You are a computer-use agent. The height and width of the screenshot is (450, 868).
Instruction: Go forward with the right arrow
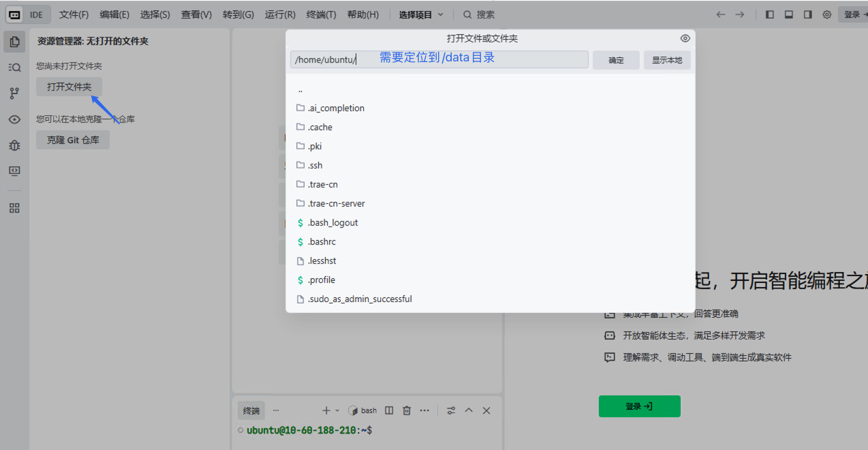point(740,14)
